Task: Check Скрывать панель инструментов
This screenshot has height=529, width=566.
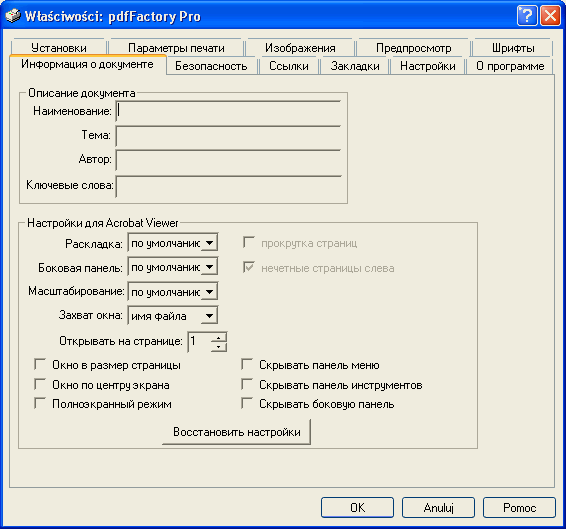Action: [247, 384]
